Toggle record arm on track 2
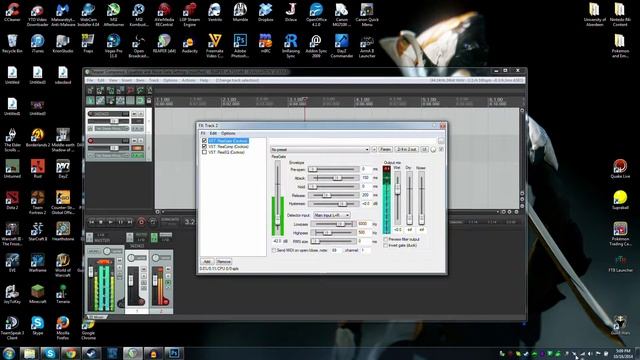This screenshot has height=360, width=640. point(91,141)
